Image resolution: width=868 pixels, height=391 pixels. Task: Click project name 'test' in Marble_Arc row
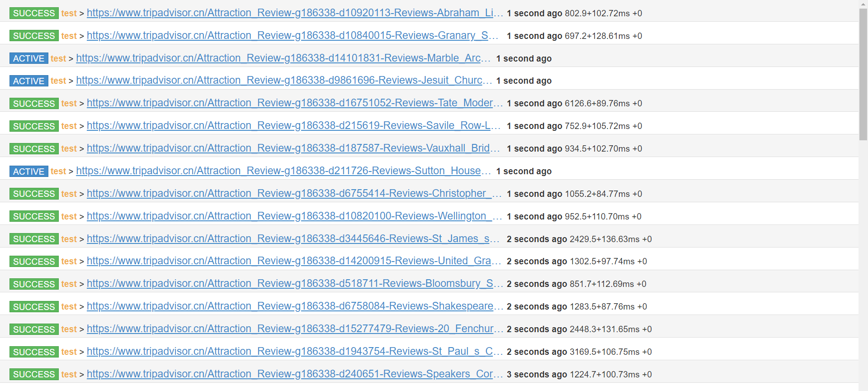coord(58,58)
